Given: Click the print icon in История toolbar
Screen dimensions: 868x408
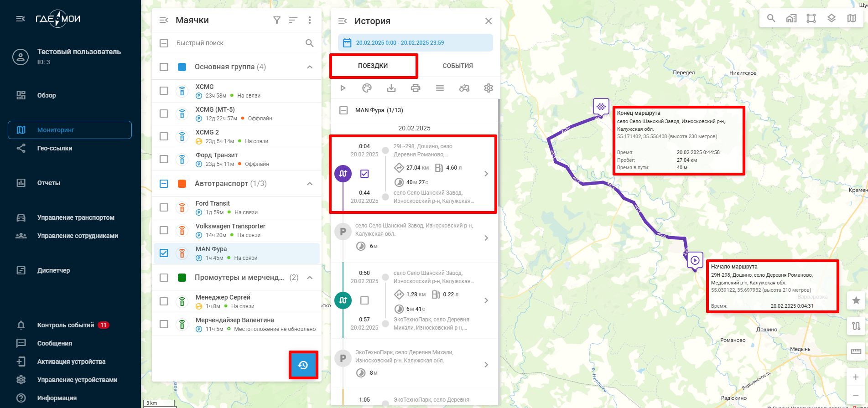Looking at the screenshot, I should [415, 88].
